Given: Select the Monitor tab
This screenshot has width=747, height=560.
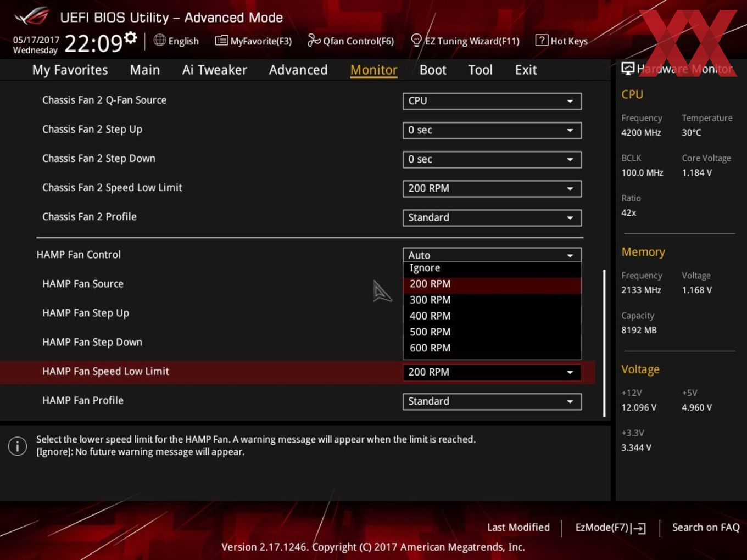Looking at the screenshot, I should click(374, 70).
